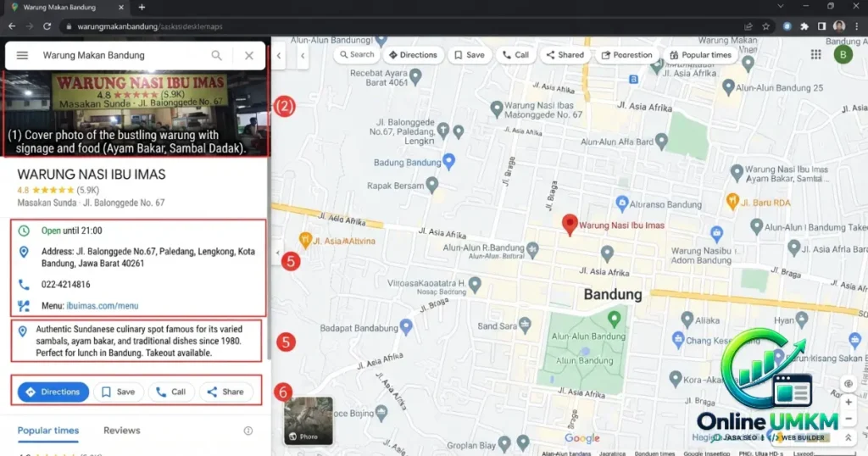Click the blue Directions button in the panel
The width and height of the screenshot is (868, 456).
click(53, 392)
